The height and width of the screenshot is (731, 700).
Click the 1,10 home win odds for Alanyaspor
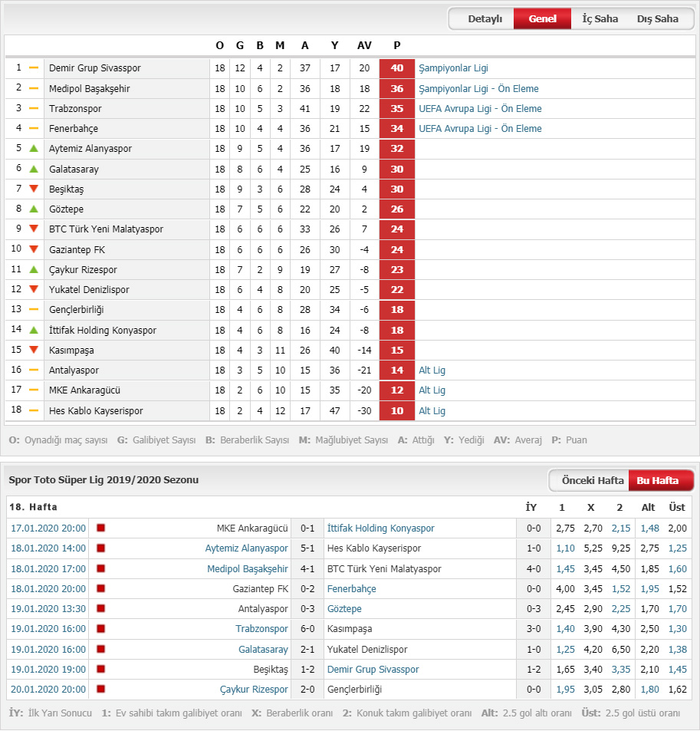pos(565,548)
